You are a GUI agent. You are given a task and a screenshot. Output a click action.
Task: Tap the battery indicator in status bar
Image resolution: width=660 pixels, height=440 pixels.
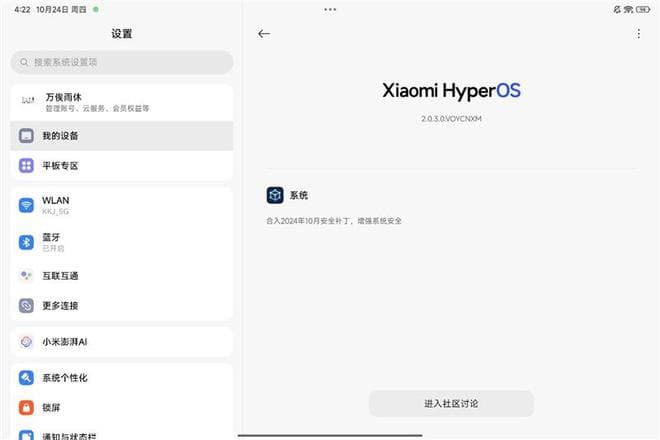pos(641,8)
